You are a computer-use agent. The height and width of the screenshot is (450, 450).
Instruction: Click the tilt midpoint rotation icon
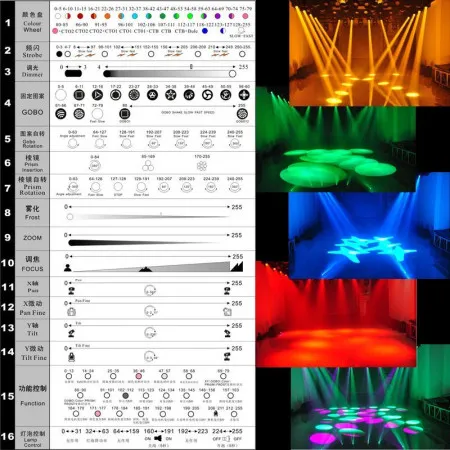click(x=150, y=333)
